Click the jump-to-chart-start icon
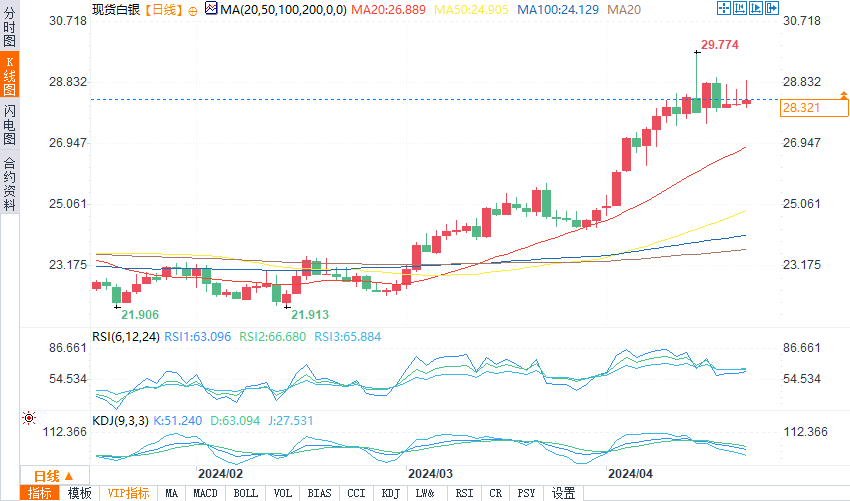This screenshot has width=850, height=501. (739, 8)
